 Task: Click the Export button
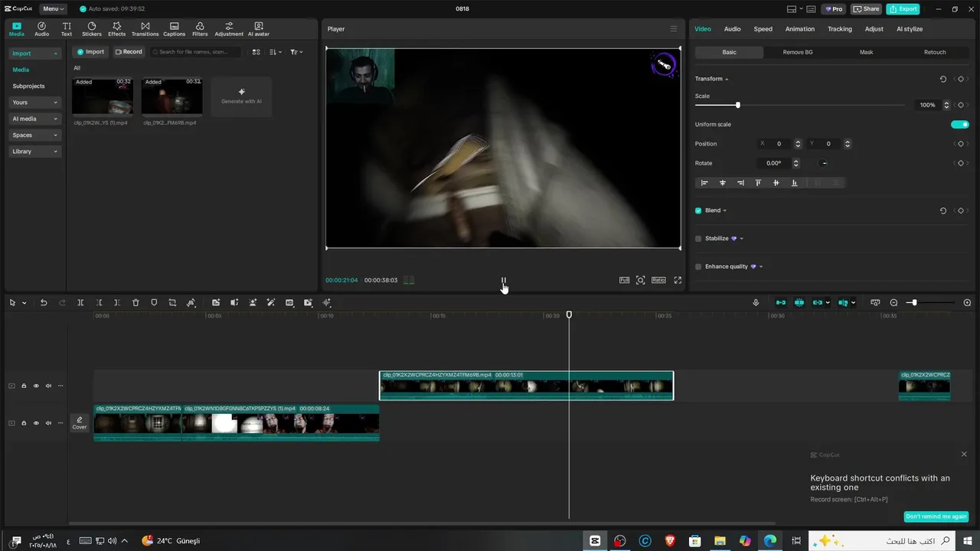pyautogui.click(x=903, y=9)
